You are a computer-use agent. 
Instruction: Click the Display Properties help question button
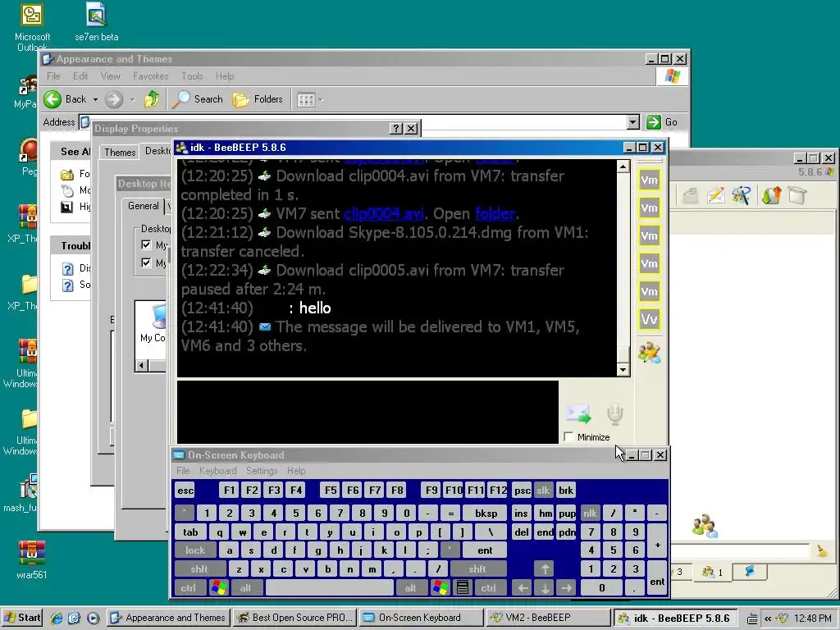[396, 129]
